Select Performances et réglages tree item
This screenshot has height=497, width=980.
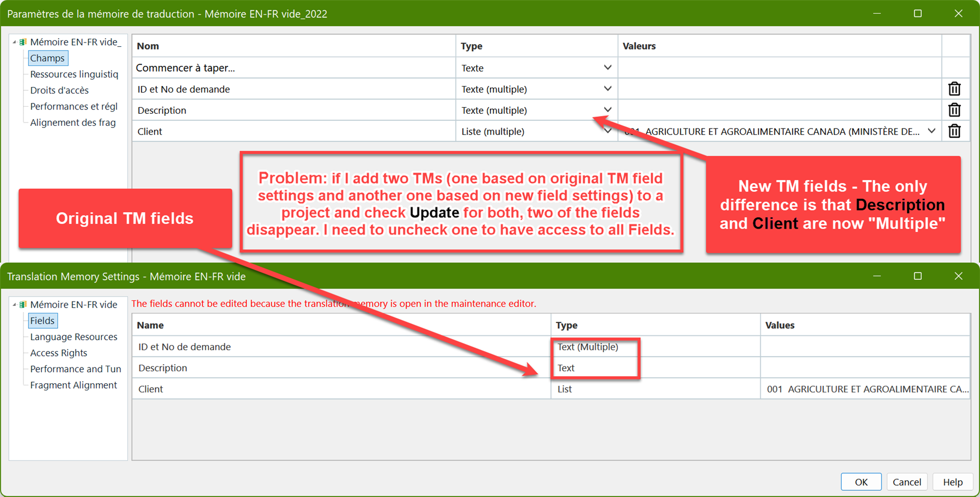(74, 106)
